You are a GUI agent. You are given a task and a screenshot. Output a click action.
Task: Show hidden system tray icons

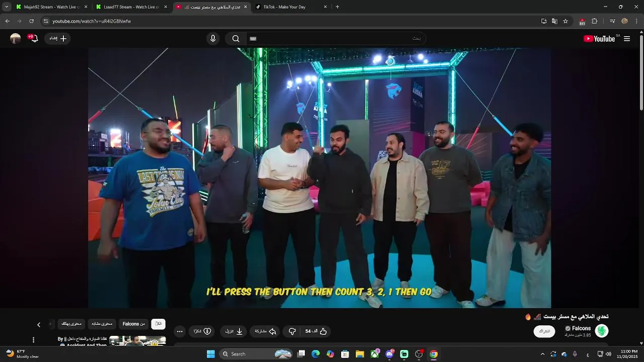tap(542, 354)
